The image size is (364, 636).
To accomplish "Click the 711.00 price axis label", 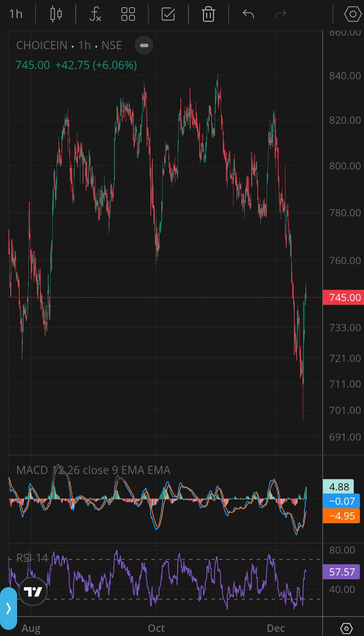I will [x=344, y=384].
